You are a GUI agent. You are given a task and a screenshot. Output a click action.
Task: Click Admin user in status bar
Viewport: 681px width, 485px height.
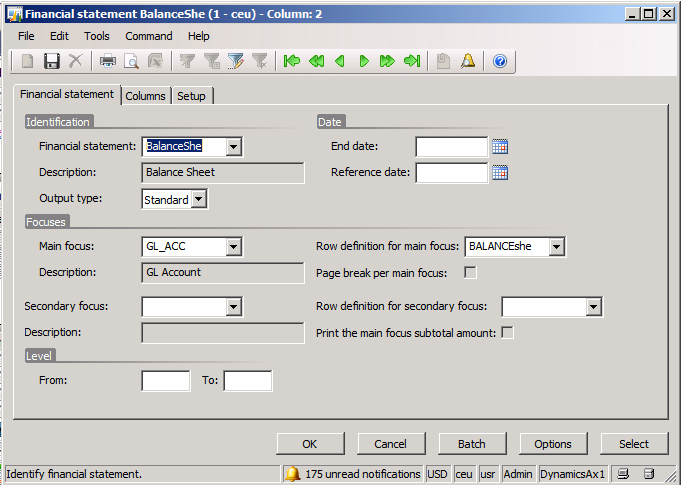point(518,474)
